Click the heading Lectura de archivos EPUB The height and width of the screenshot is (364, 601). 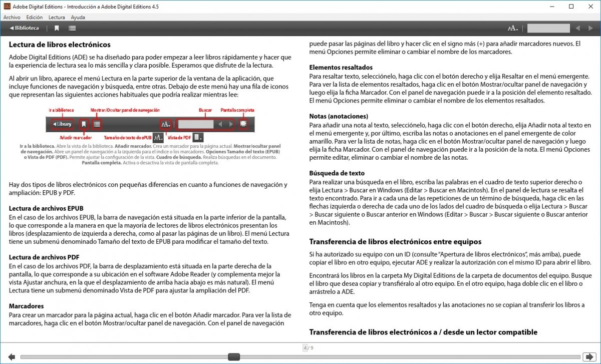[46, 208]
